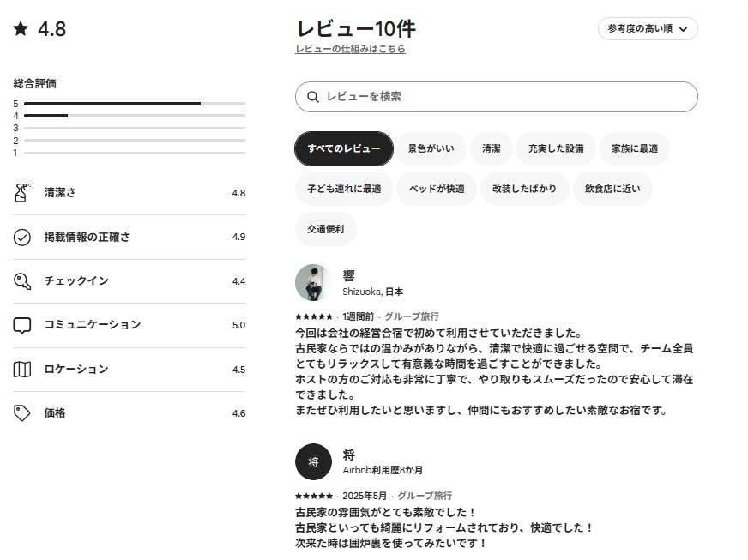Open the レビューの仕組みはこちら link

tap(350, 50)
